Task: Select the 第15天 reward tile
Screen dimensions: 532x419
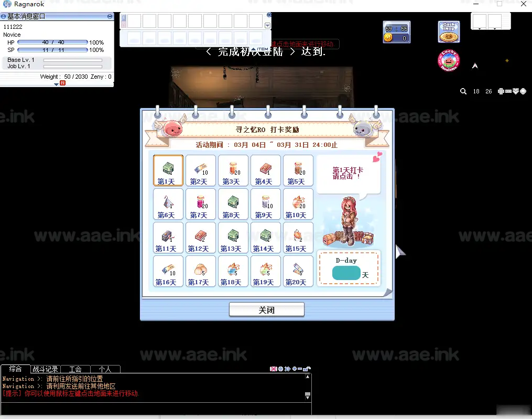Action: [x=298, y=238]
